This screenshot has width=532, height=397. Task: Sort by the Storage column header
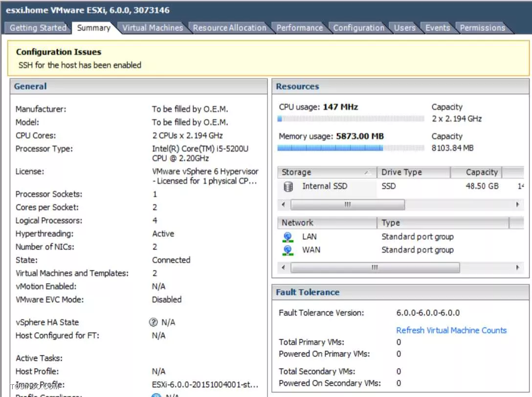coord(327,173)
